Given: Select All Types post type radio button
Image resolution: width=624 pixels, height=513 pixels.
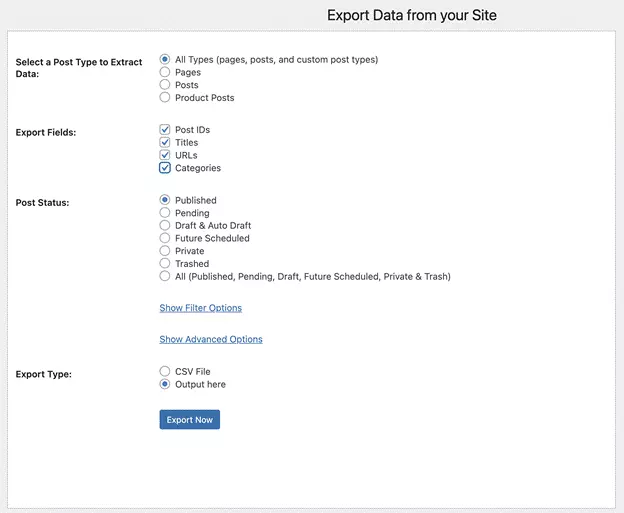Looking at the screenshot, I should (165, 59).
